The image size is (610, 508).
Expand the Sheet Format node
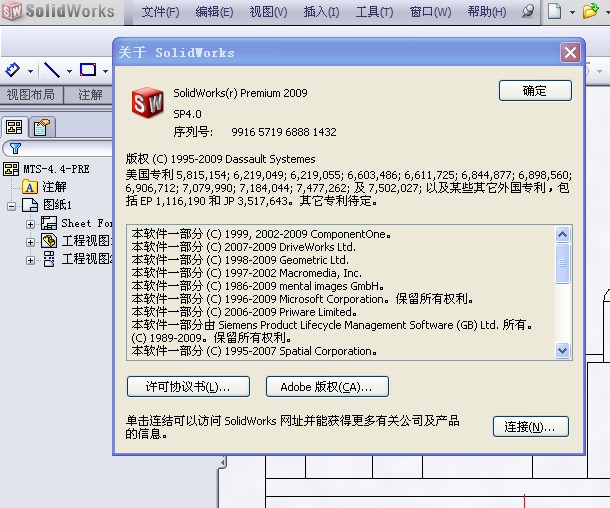(30, 224)
